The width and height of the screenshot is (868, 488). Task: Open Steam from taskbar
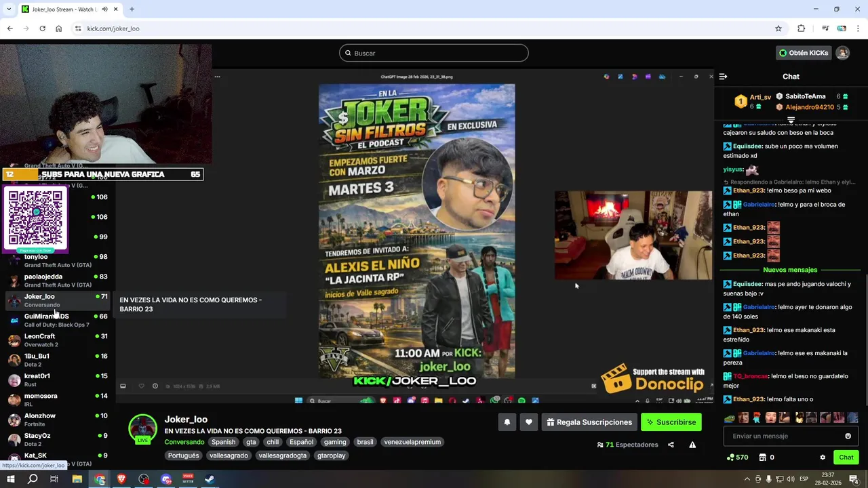(x=210, y=479)
